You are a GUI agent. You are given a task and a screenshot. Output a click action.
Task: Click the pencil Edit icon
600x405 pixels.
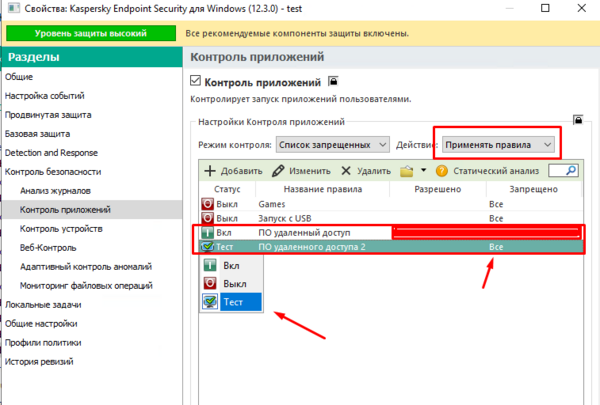pyautogui.click(x=278, y=171)
